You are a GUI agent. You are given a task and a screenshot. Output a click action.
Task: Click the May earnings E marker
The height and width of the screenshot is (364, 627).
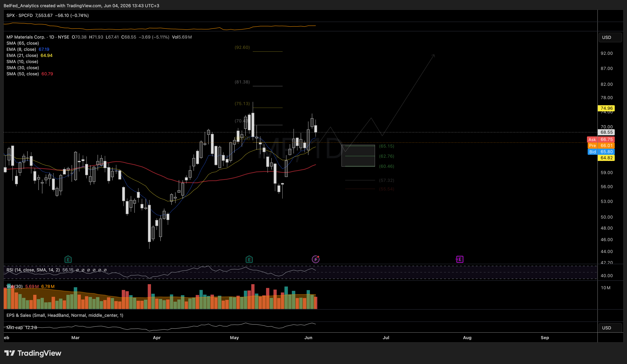pyautogui.click(x=249, y=259)
